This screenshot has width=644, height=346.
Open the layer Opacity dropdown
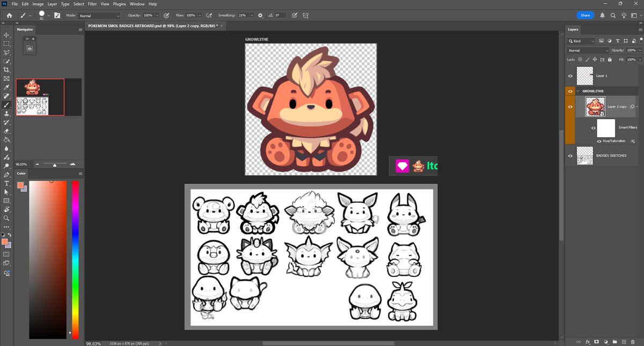coord(640,50)
